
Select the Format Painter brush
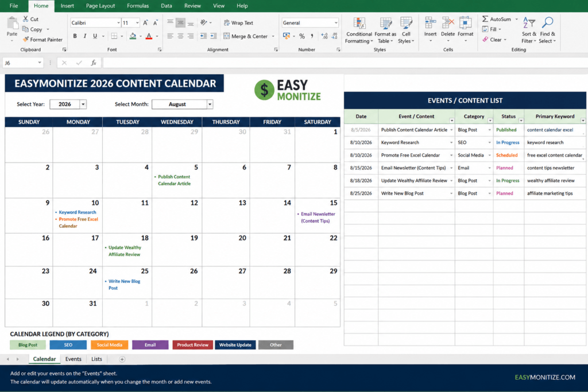(x=25, y=39)
